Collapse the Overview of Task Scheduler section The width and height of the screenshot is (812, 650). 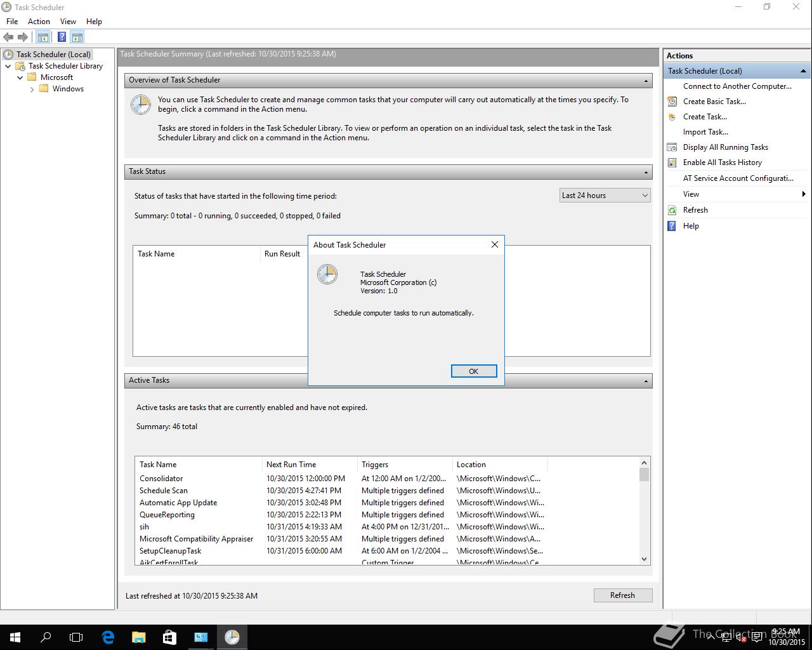[646, 81]
